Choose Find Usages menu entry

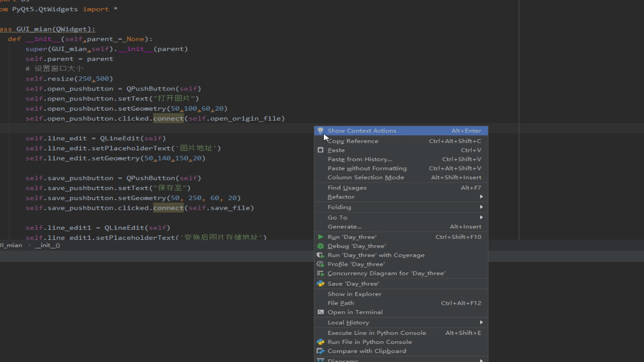[401, 188]
